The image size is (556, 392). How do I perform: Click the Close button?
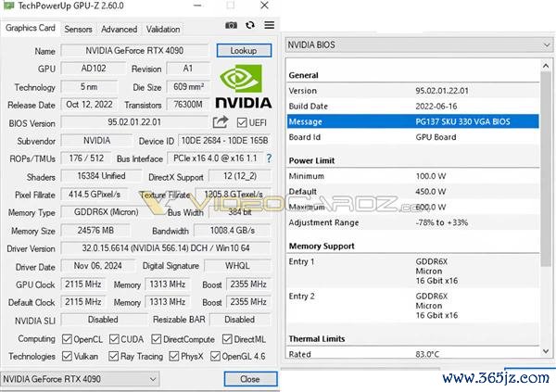250,379
